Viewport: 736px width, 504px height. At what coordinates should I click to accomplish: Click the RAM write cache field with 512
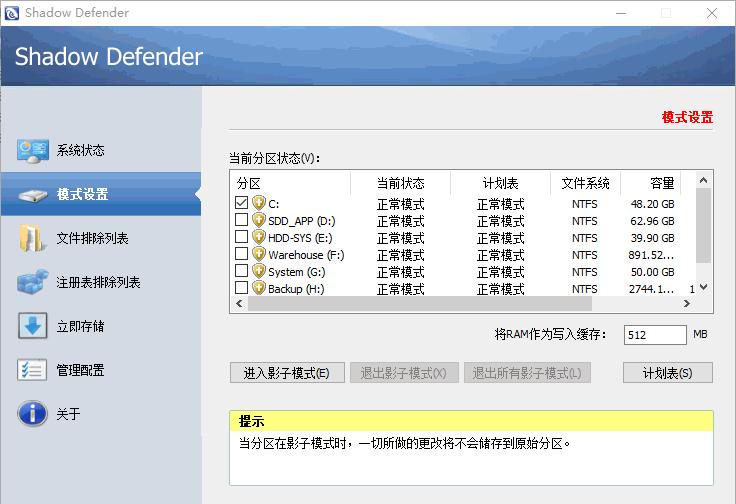[655, 335]
